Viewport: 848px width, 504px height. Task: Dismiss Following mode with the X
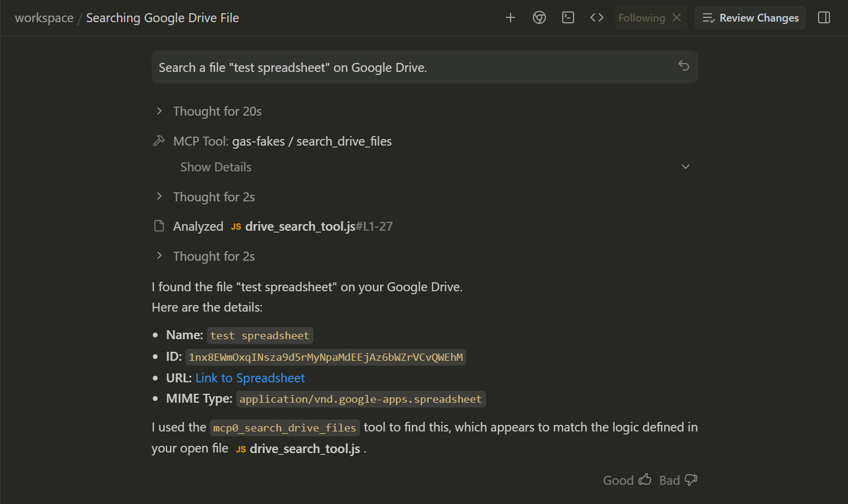(x=677, y=18)
